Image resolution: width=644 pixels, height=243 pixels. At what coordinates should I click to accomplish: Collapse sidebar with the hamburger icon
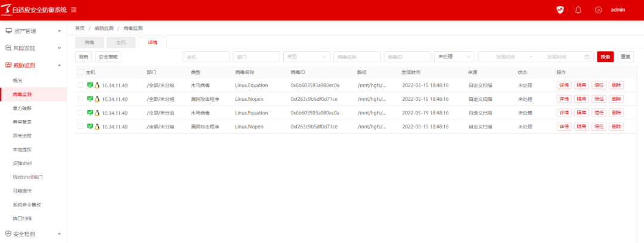73,10
